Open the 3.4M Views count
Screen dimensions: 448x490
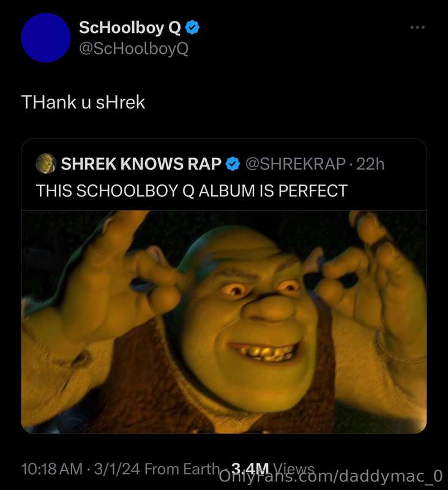pyautogui.click(x=272, y=469)
